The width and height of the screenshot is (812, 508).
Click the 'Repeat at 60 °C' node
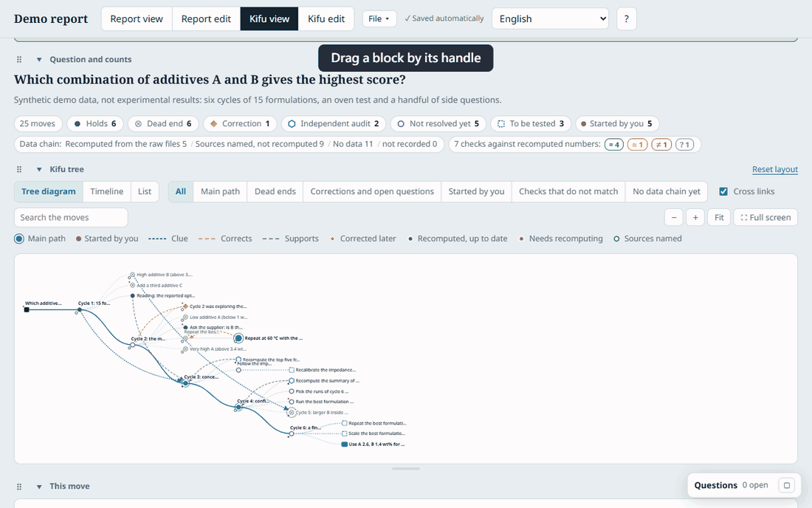238,338
